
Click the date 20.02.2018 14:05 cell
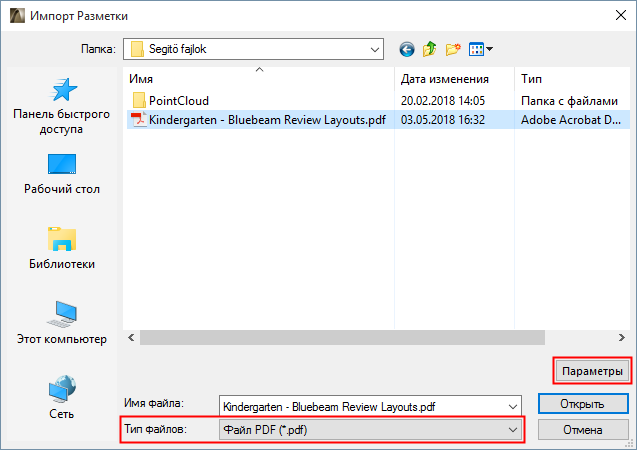click(x=442, y=101)
